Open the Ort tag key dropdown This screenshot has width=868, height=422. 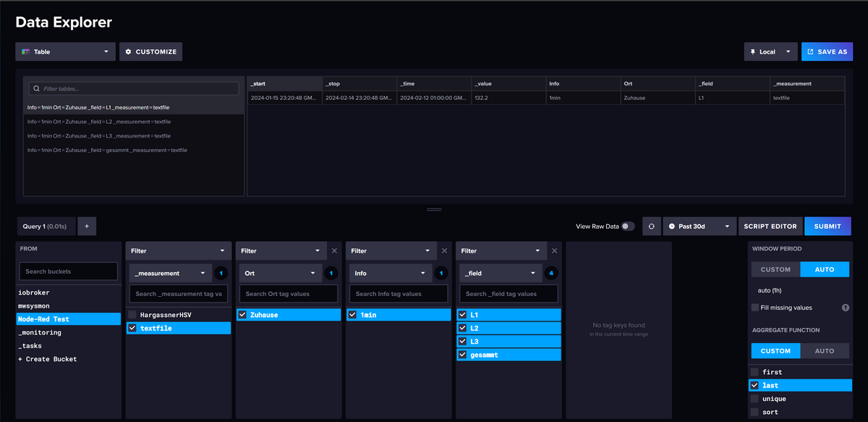pyautogui.click(x=280, y=273)
